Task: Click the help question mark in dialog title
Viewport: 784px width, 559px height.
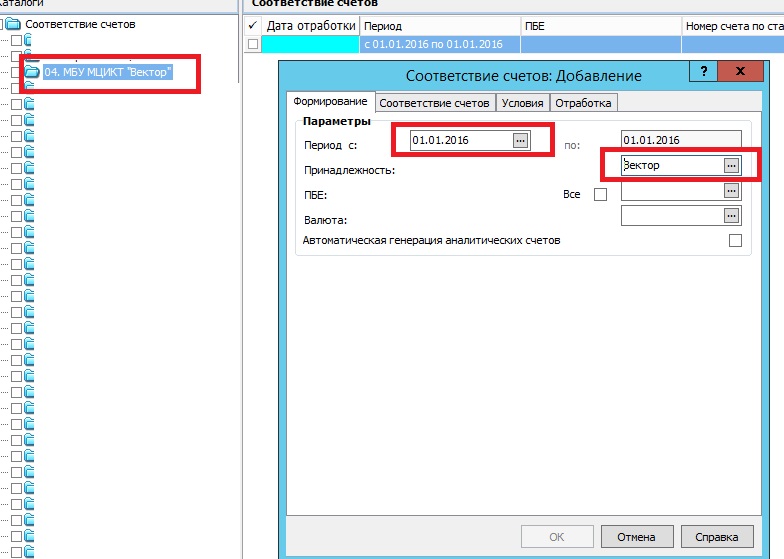Action: 704,73
